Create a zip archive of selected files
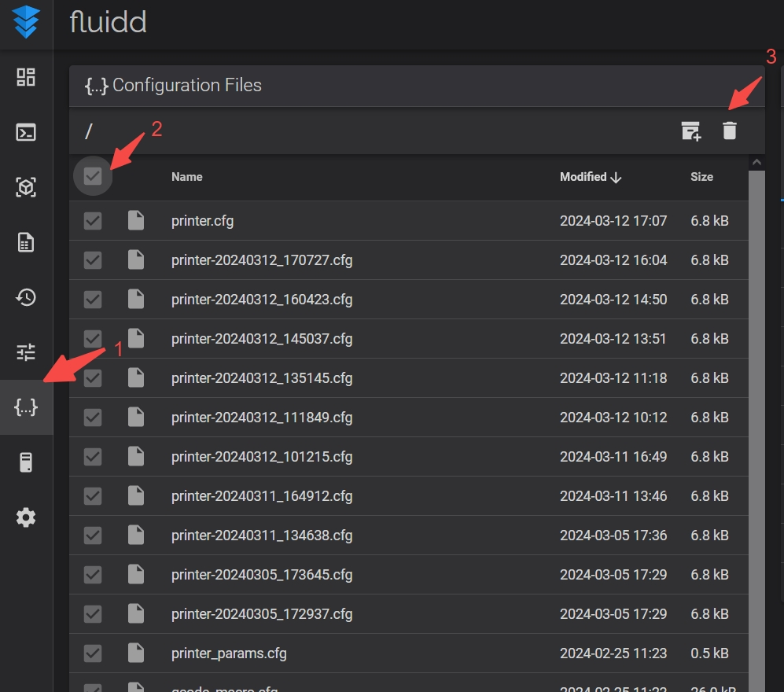Viewport: 784px width, 692px height. point(690,131)
